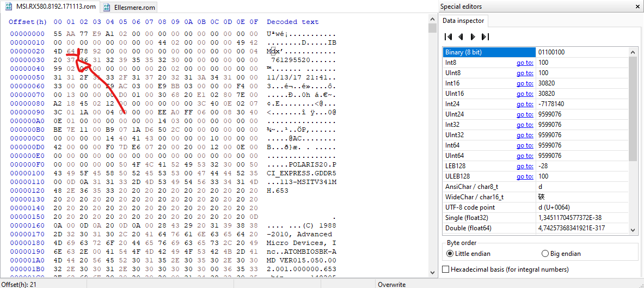Click the Int16 value 30820
Viewport: 644px width, 288px height.
tap(546, 83)
